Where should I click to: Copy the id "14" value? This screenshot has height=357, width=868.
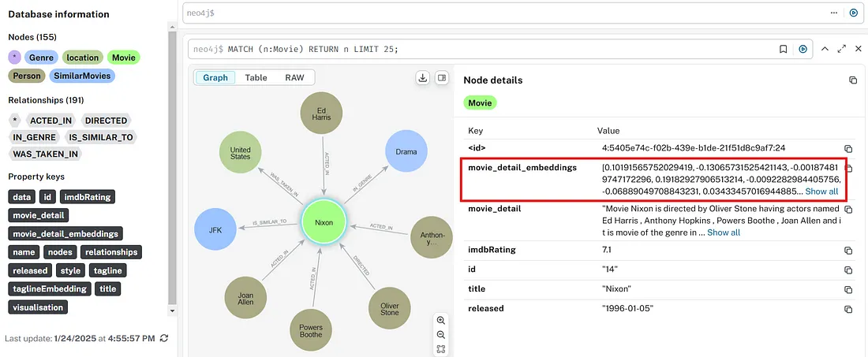(847, 270)
